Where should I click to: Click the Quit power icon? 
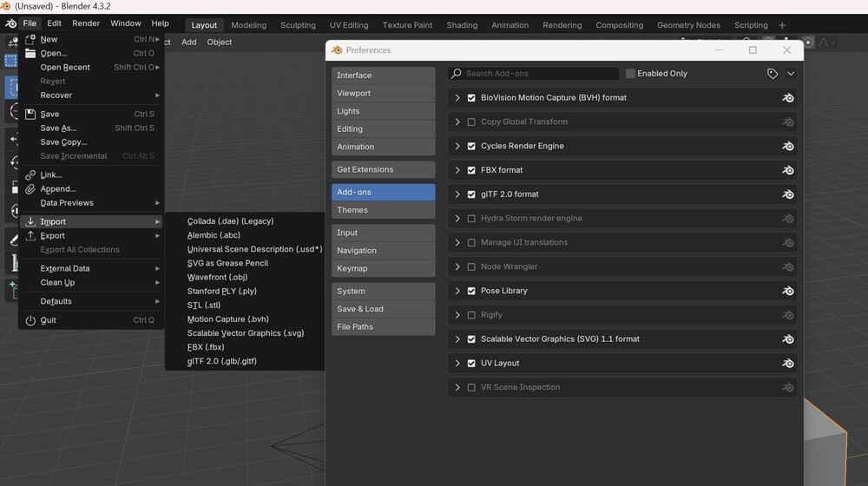pos(30,320)
